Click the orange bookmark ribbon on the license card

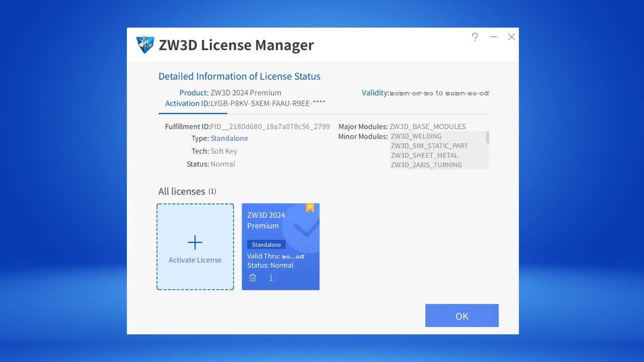pos(310,207)
